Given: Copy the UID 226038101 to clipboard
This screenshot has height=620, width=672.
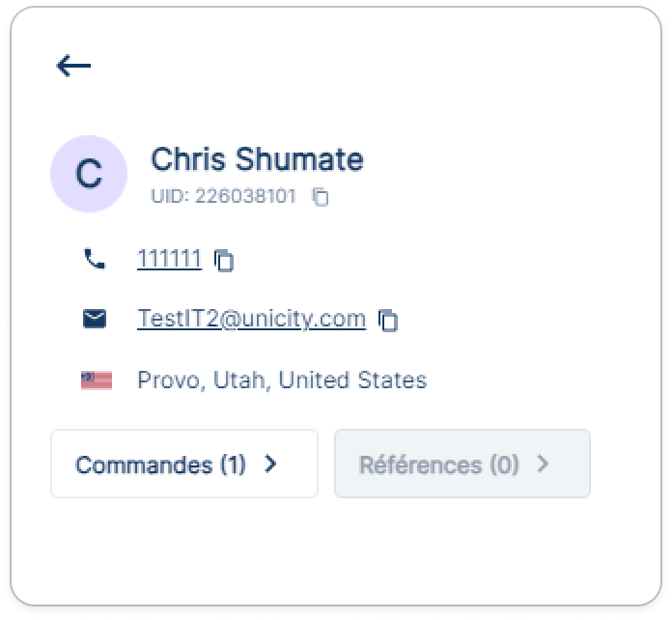Looking at the screenshot, I should pos(321,197).
